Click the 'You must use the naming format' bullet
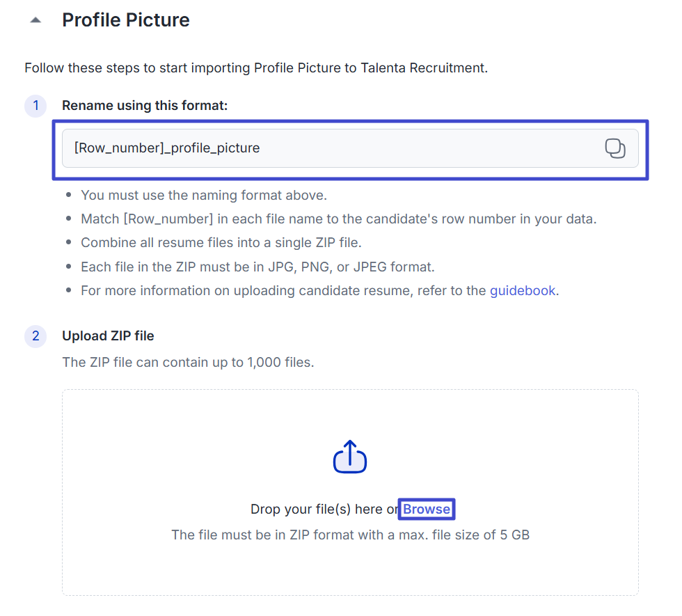 pyautogui.click(x=204, y=195)
